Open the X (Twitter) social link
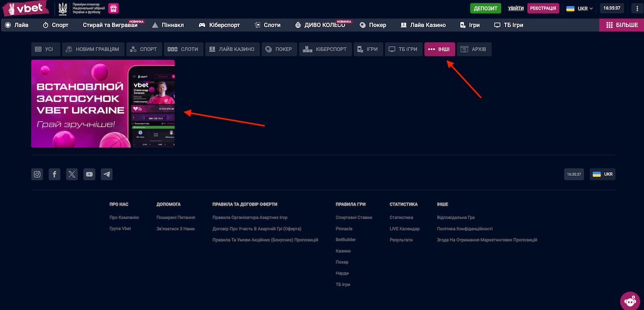Viewport: 644px width, 310px height. pos(72,174)
